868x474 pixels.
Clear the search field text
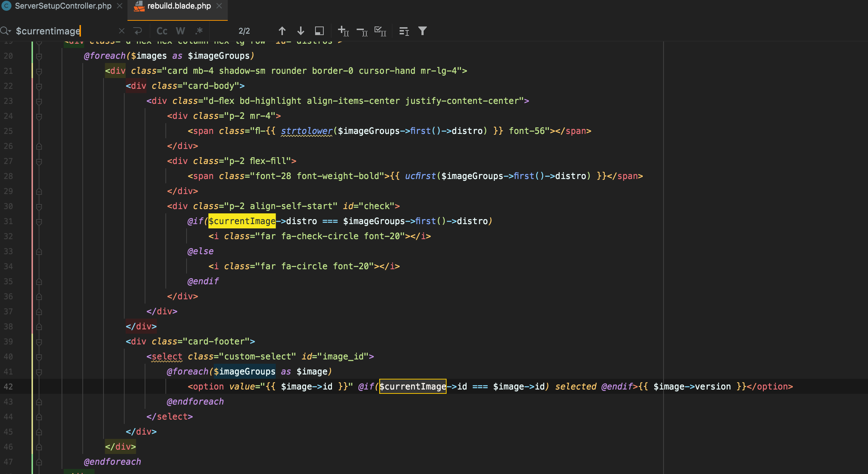(x=122, y=31)
